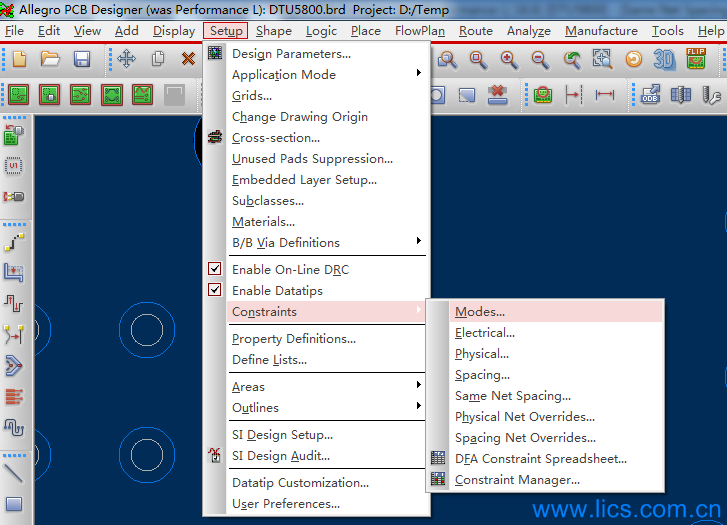Open the File menu

pos(14,31)
